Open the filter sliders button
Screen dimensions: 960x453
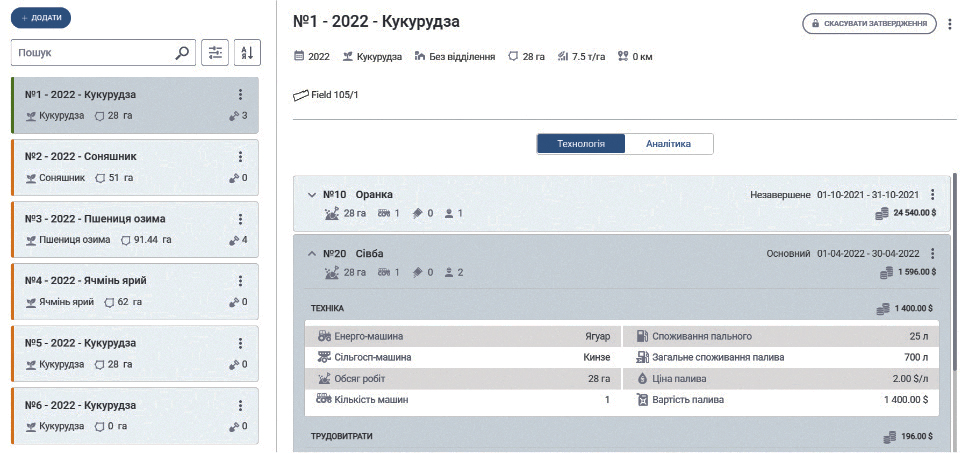pyautogui.click(x=215, y=53)
